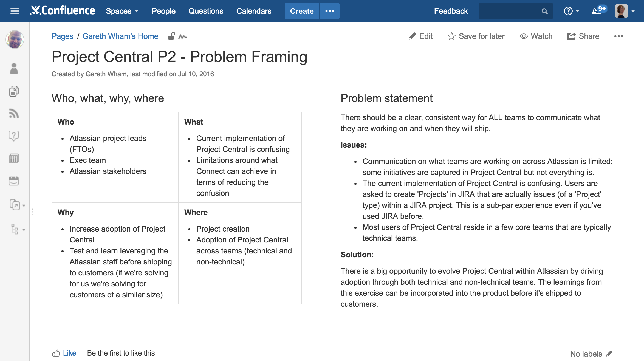Viewport: 644px width, 361px height.
Task: Open notifications via the bell icon
Action: pyautogui.click(x=597, y=11)
